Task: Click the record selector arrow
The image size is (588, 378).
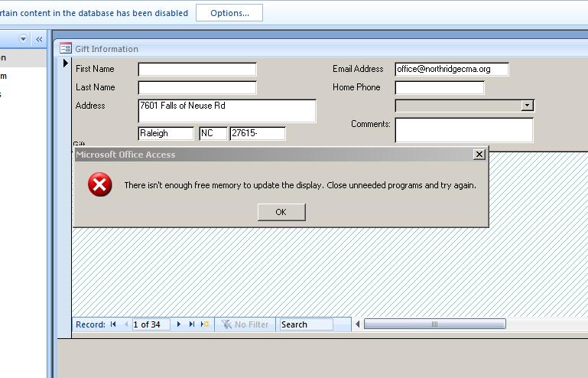Action: (x=66, y=64)
